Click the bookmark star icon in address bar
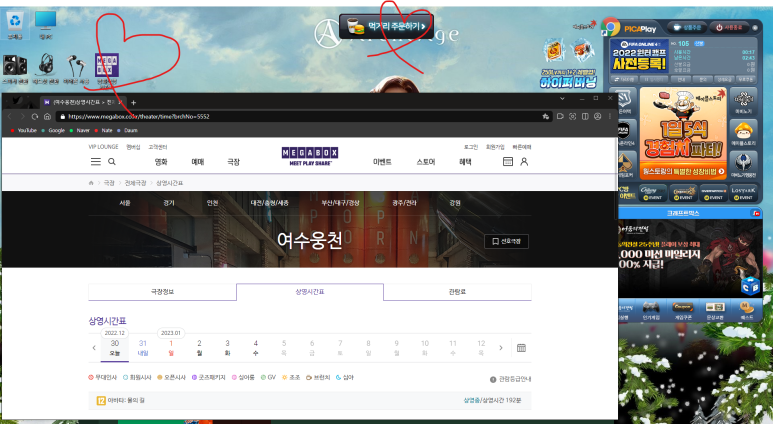Screen dimensions: 773x424 pyautogui.click(x=546, y=116)
